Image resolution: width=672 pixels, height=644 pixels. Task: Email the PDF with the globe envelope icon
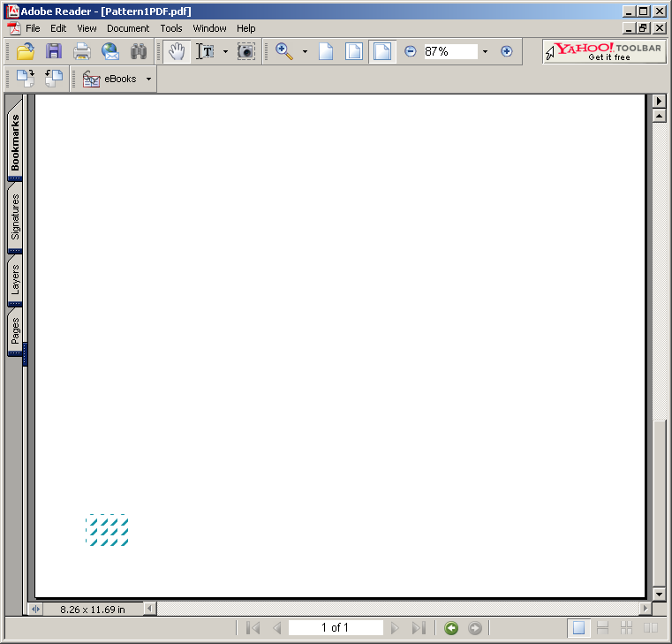110,51
